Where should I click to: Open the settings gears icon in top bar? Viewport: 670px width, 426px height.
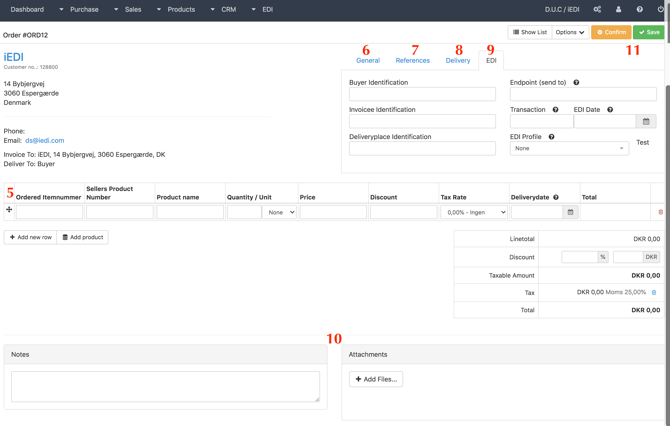coord(597,9)
